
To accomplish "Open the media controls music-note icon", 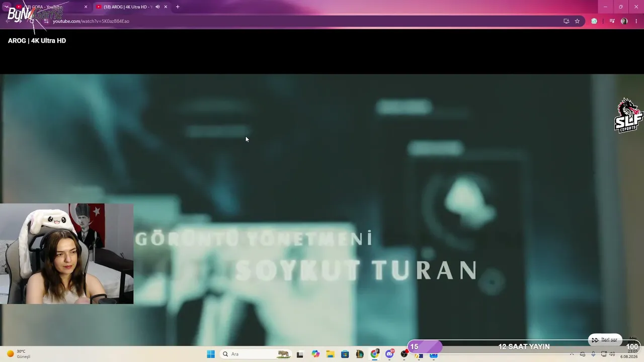I will tap(612, 21).
